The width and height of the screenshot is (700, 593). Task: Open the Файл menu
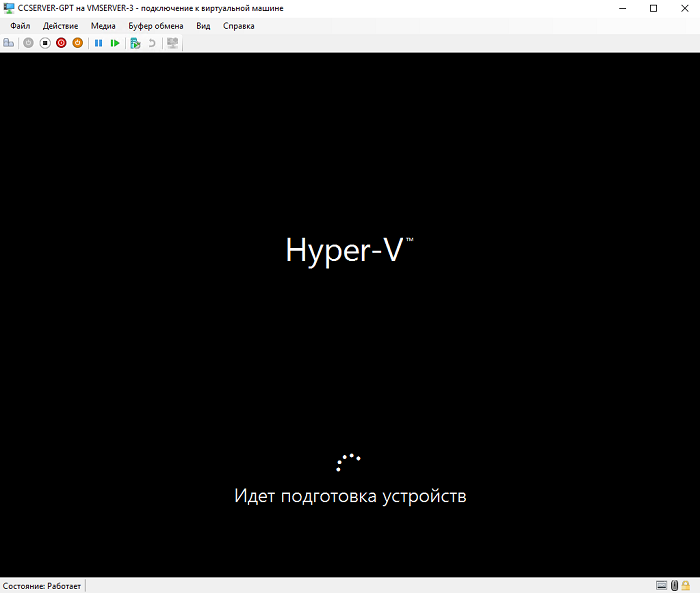pos(20,26)
